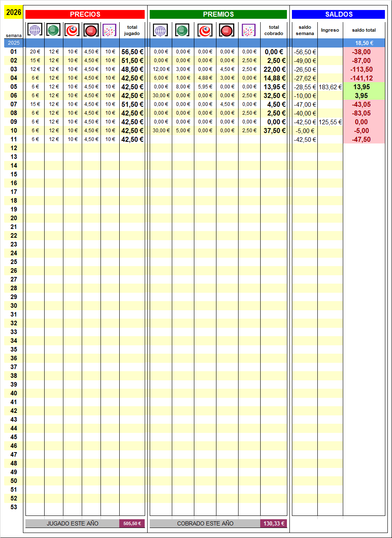The height and width of the screenshot is (538, 392).
Task: Select the red ball icon under PREMIOS
Action: (227, 30)
